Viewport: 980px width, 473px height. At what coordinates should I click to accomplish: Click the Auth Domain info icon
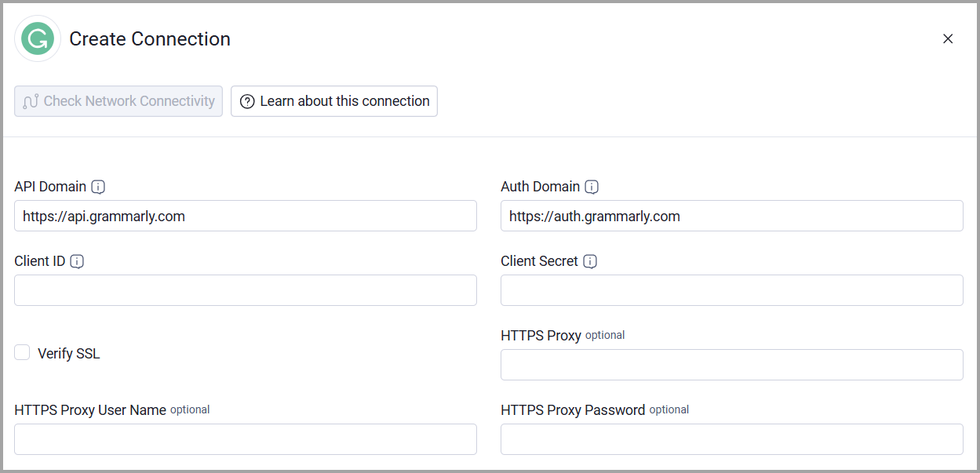tap(592, 187)
